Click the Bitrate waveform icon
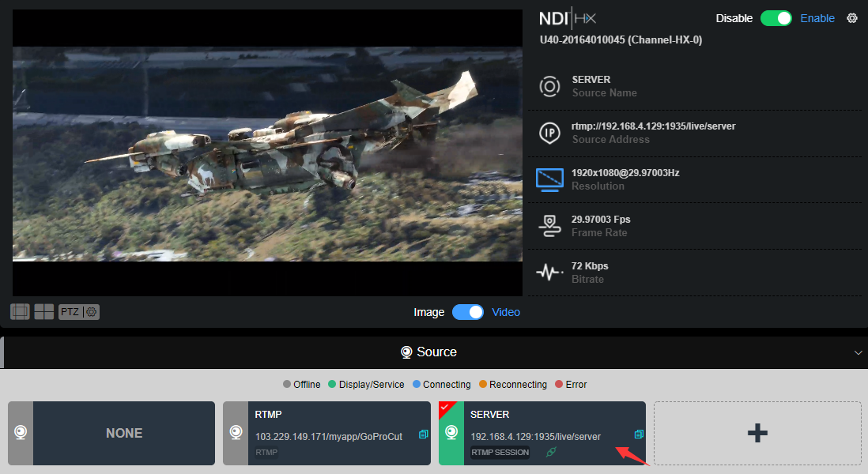Viewport: 868px width, 474px height. [x=549, y=272]
